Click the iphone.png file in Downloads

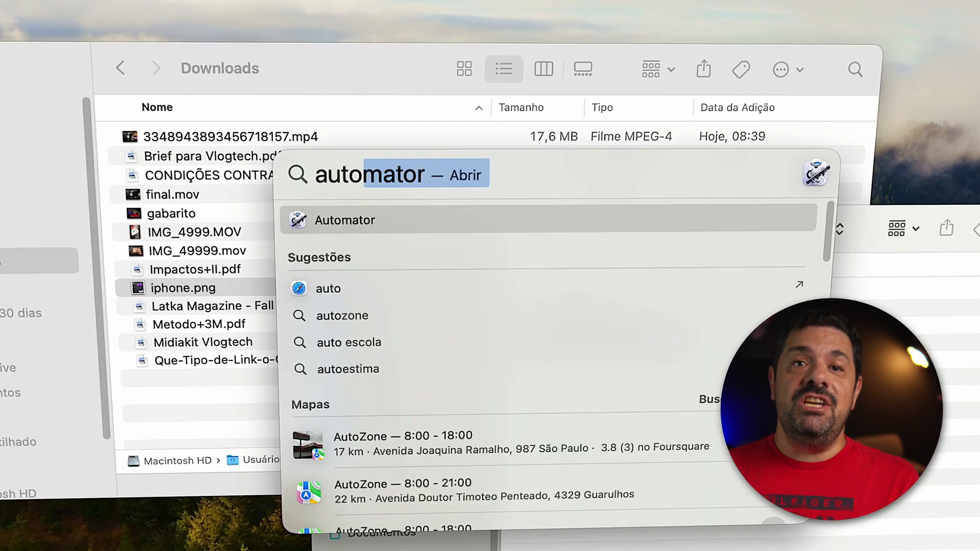click(x=182, y=287)
